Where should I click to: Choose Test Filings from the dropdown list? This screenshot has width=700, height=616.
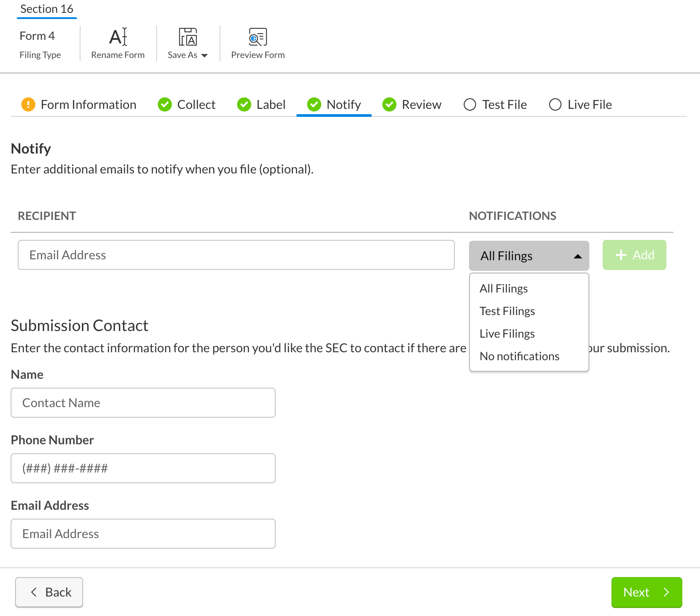tap(507, 311)
